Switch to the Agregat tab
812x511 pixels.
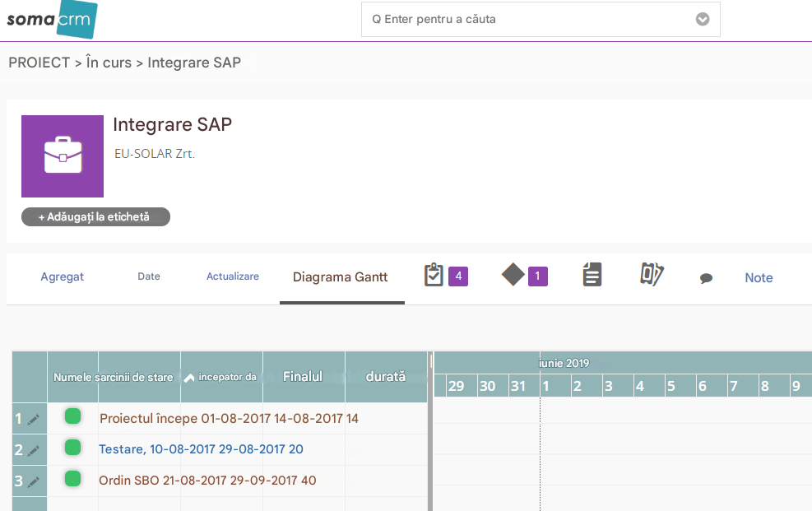63,277
